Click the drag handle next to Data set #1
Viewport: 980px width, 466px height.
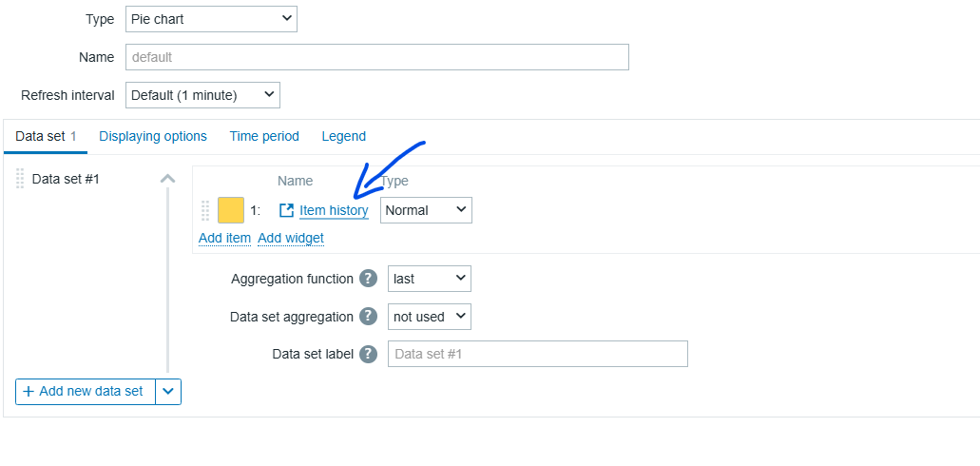tap(19, 179)
